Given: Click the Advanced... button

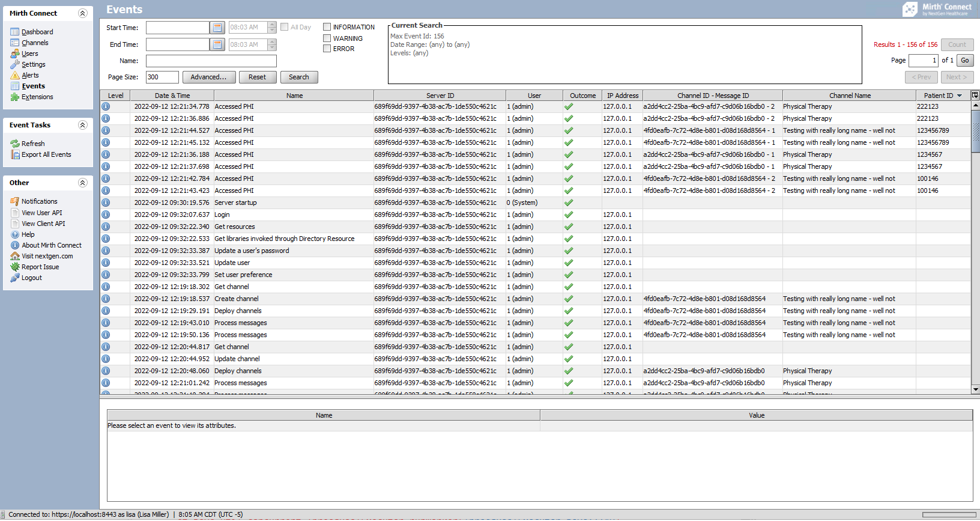Looking at the screenshot, I should (x=208, y=77).
